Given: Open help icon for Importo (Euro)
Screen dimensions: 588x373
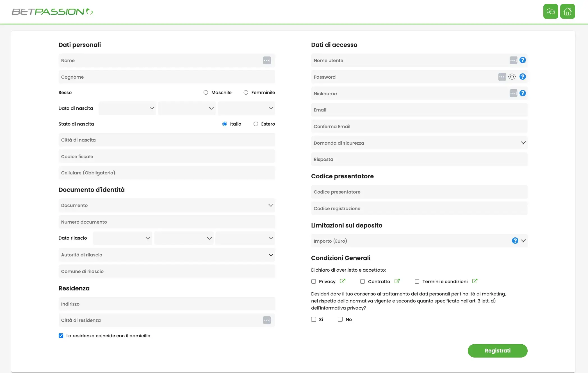Looking at the screenshot, I should click(x=515, y=241).
